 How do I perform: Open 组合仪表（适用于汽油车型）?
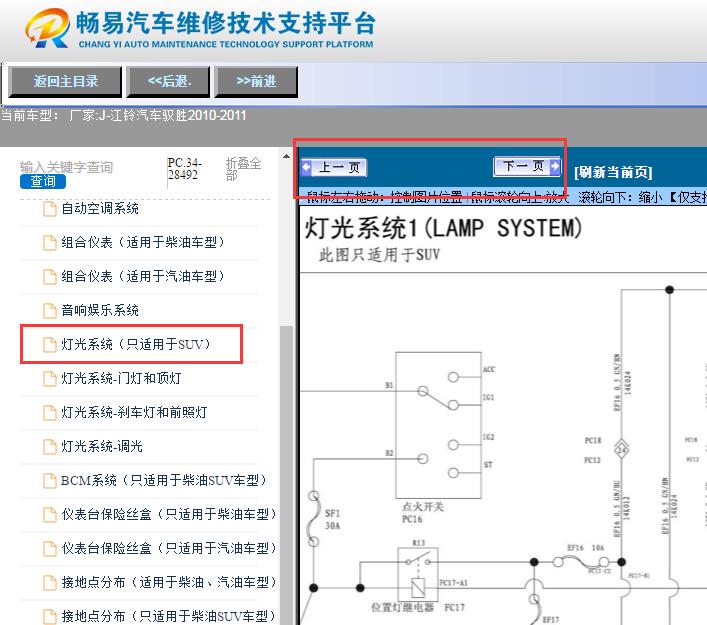(x=142, y=276)
